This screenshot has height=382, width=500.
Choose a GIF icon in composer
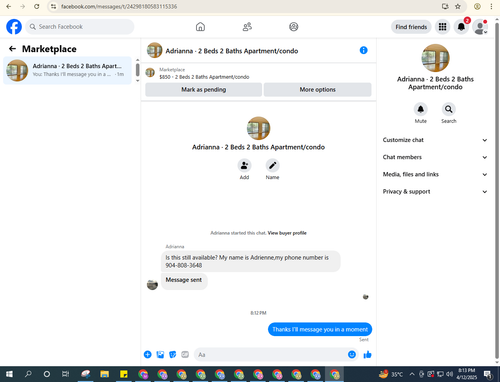(185, 355)
